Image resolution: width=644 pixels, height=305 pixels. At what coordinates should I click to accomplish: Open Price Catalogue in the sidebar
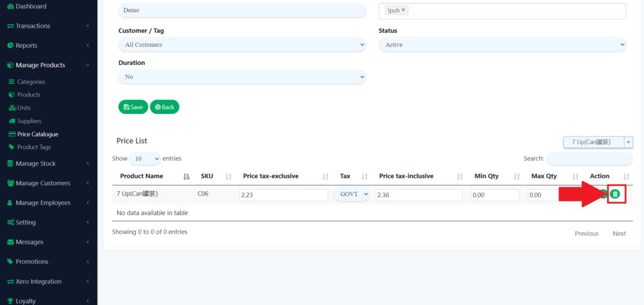pyautogui.click(x=38, y=134)
